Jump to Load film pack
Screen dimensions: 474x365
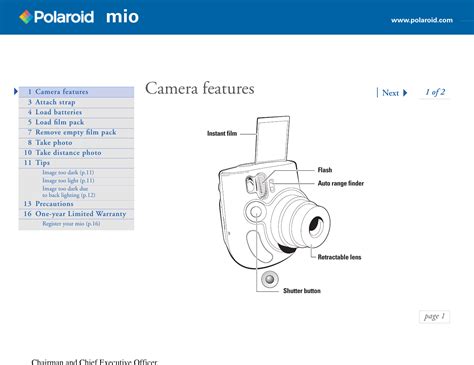pyautogui.click(x=76, y=122)
